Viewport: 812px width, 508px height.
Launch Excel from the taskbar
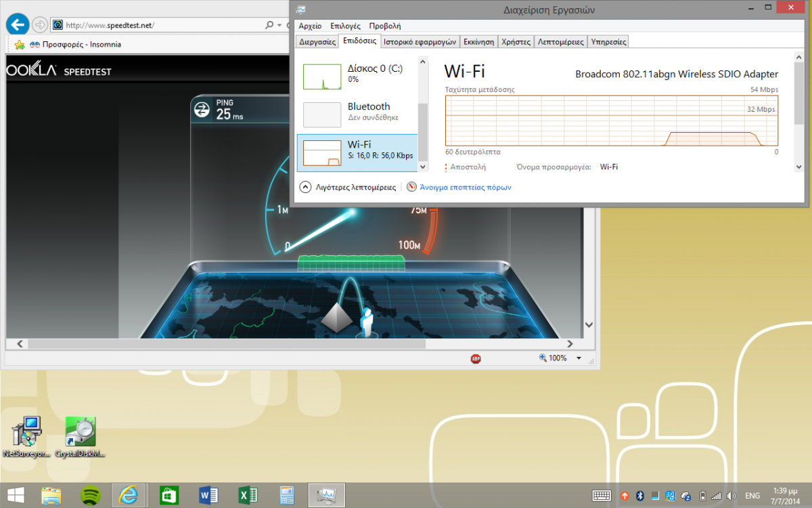coord(247,495)
